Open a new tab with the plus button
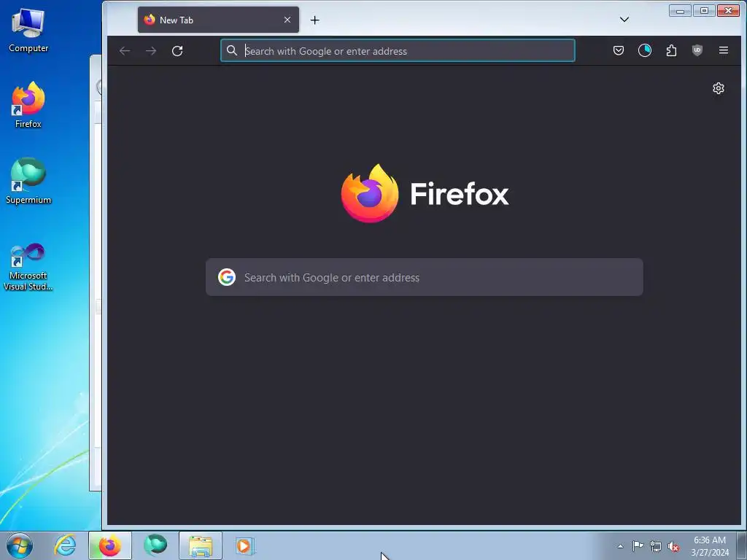 pos(314,20)
